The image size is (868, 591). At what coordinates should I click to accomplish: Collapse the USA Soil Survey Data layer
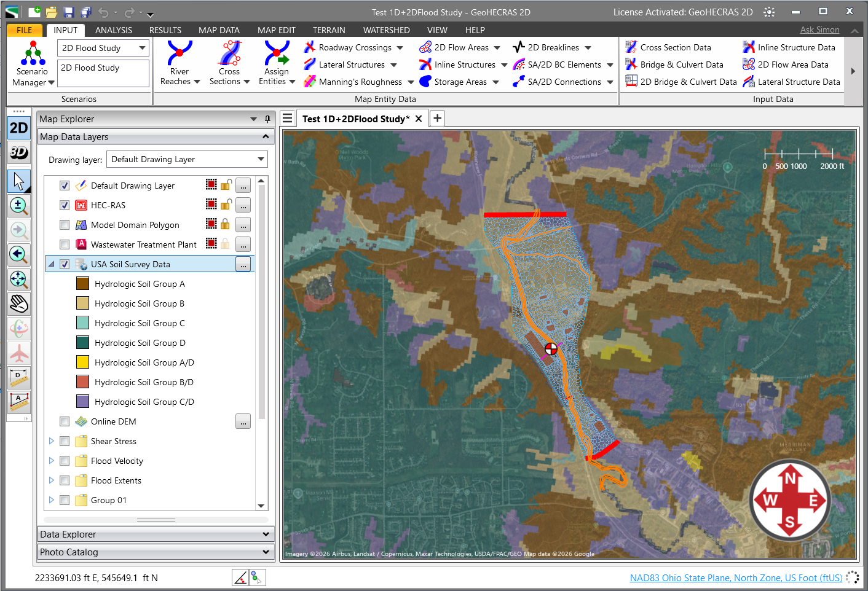pos(52,264)
